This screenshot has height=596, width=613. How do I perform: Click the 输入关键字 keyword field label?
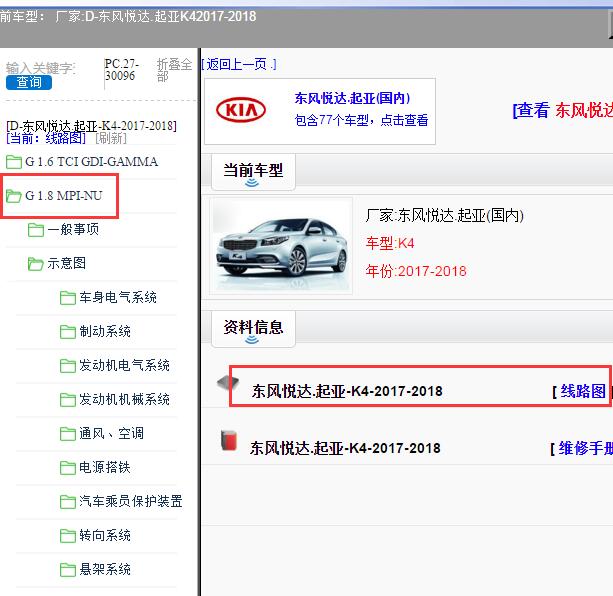[41, 68]
